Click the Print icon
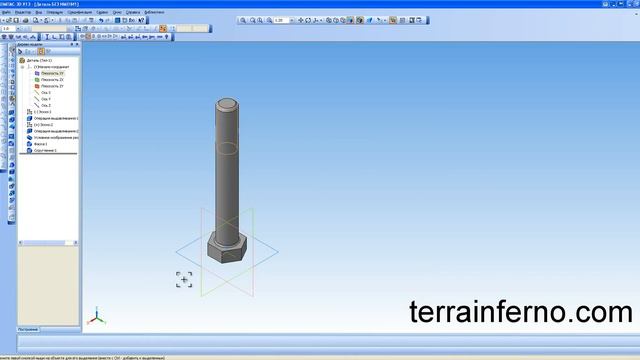Viewport: 640px width, 360px height. (25, 20)
